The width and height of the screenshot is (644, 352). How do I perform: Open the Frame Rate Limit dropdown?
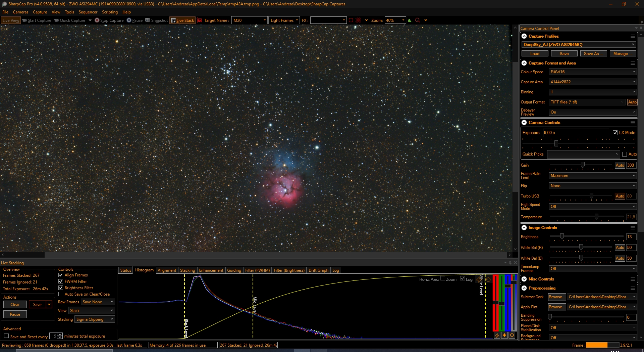click(592, 176)
